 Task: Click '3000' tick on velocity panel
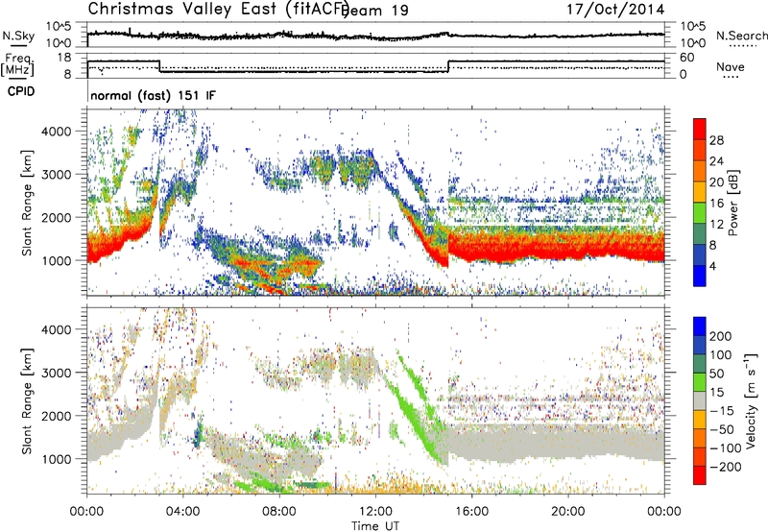point(57,373)
